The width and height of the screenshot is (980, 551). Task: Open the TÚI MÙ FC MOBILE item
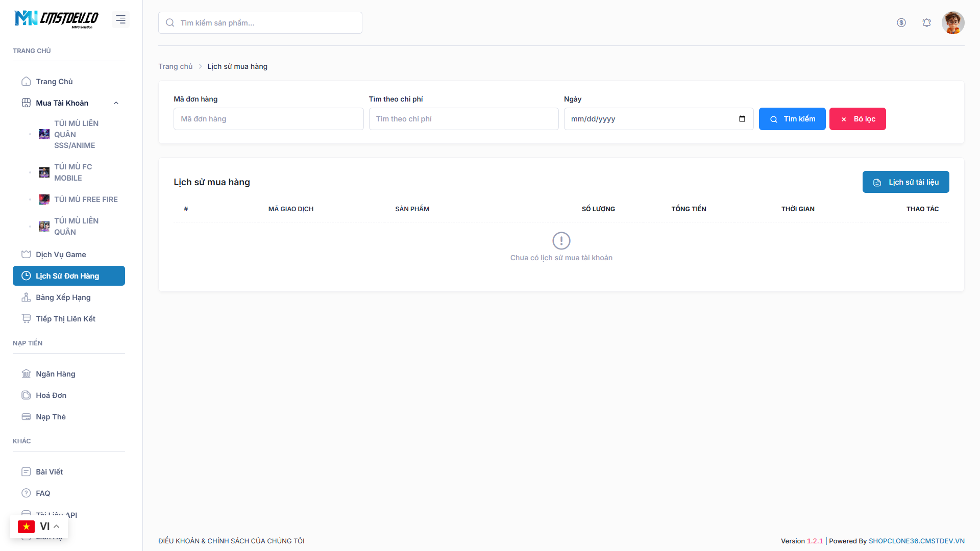click(x=73, y=172)
